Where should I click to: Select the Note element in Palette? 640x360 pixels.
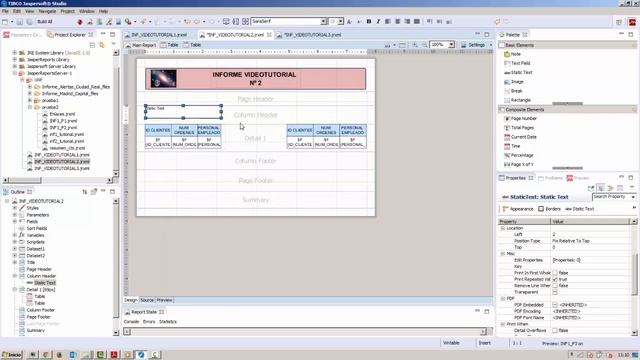(512, 54)
